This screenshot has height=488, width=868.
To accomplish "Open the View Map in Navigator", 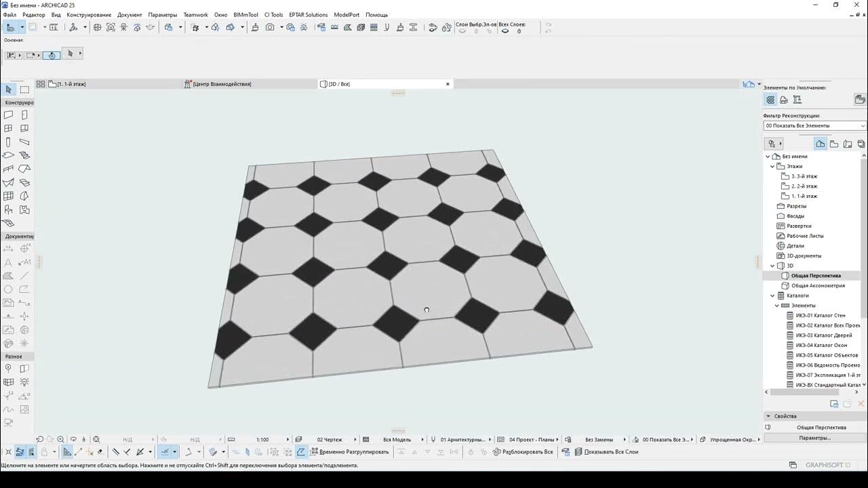I will [834, 144].
